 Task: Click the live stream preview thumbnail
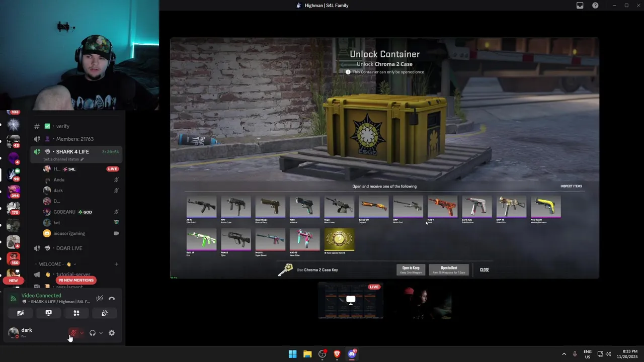pyautogui.click(x=351, y=300)
